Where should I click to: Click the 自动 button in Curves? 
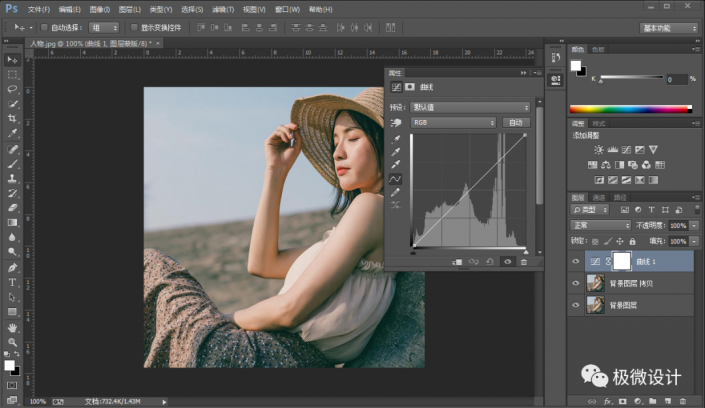(515, 122)
